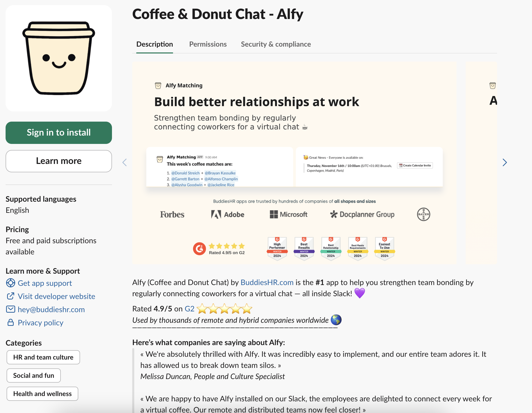Go to previous carousel slide arrow

(x=124, y=162)
